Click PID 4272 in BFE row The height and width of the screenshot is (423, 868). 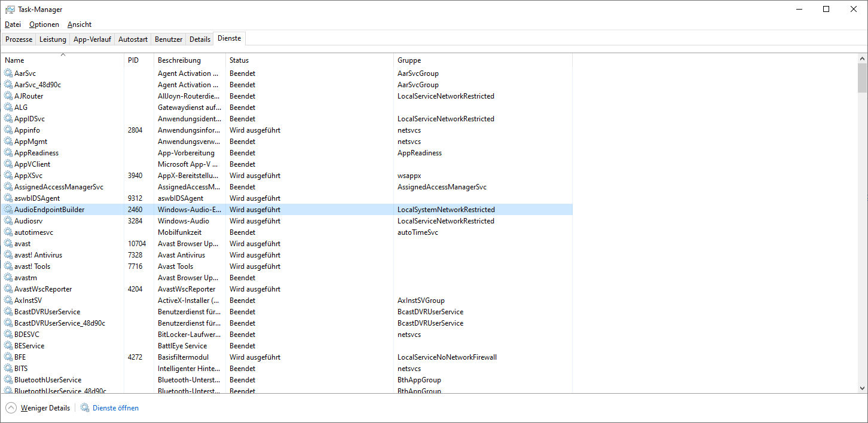135,357
